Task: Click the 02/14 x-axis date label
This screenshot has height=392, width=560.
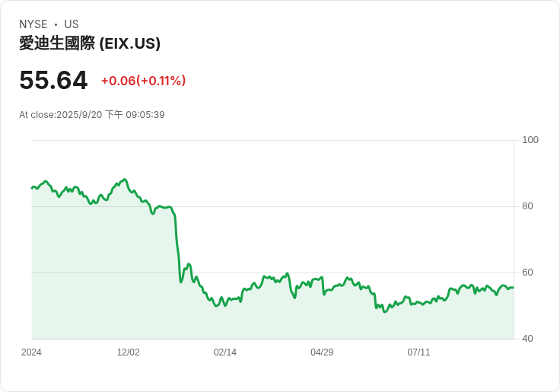Action: [x=225, y=352]
